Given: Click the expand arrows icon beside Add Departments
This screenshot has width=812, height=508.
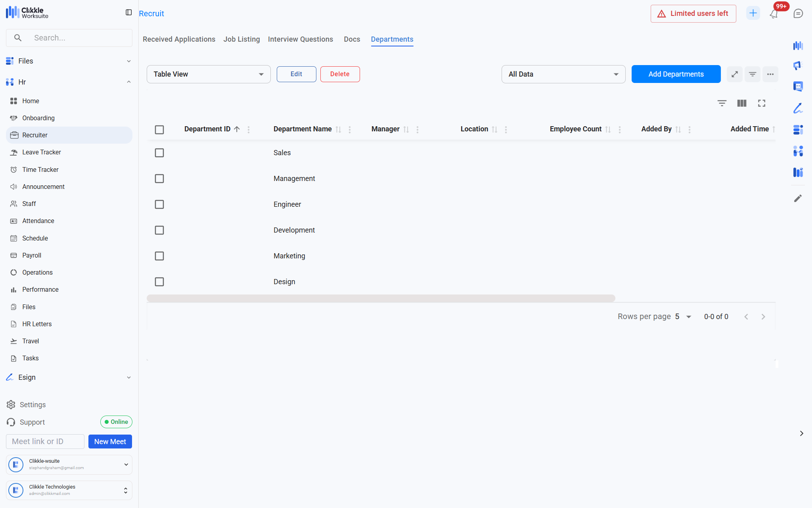Looking at the screenshot, I should tap(734, 74).
